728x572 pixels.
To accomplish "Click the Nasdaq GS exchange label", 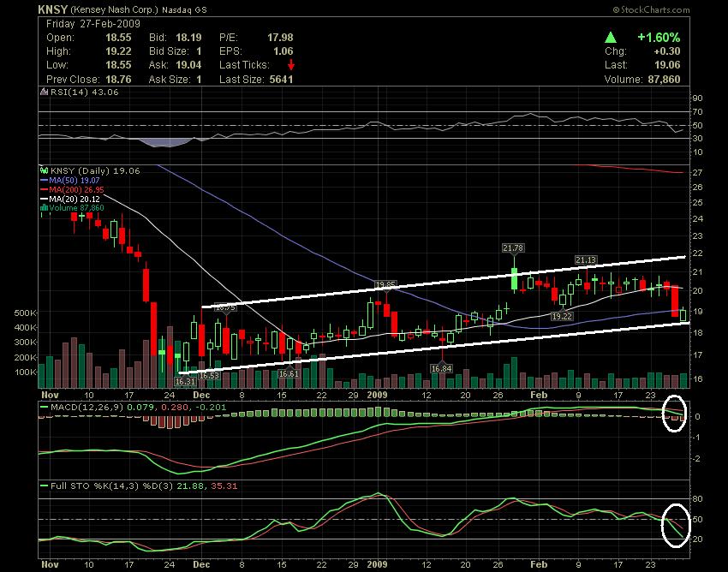I will point(184,9).
